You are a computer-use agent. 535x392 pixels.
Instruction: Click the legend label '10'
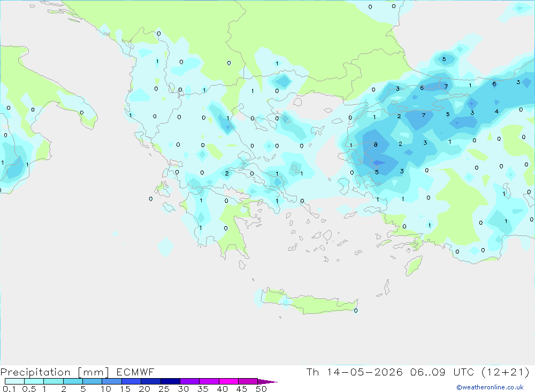point(106,389)
